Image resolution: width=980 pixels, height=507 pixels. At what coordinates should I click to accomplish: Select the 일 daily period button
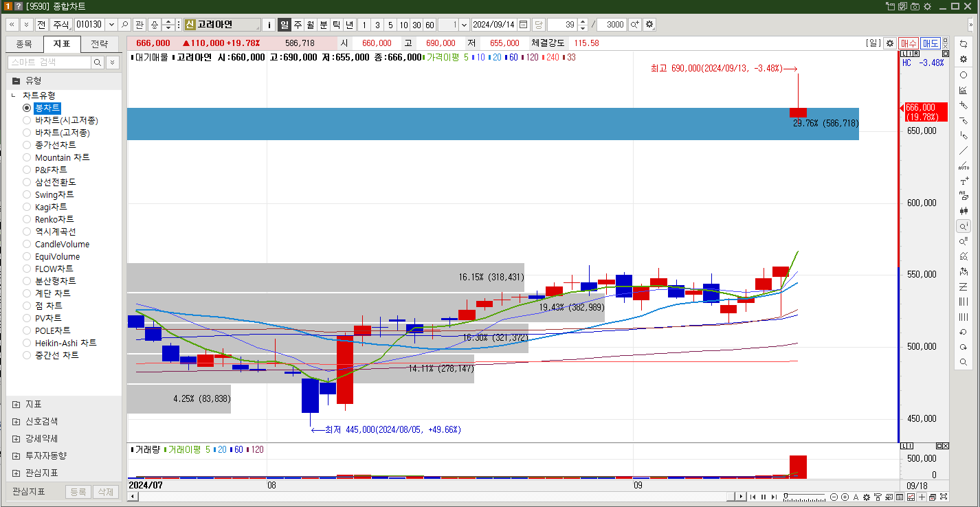click(x=284, y=25)
